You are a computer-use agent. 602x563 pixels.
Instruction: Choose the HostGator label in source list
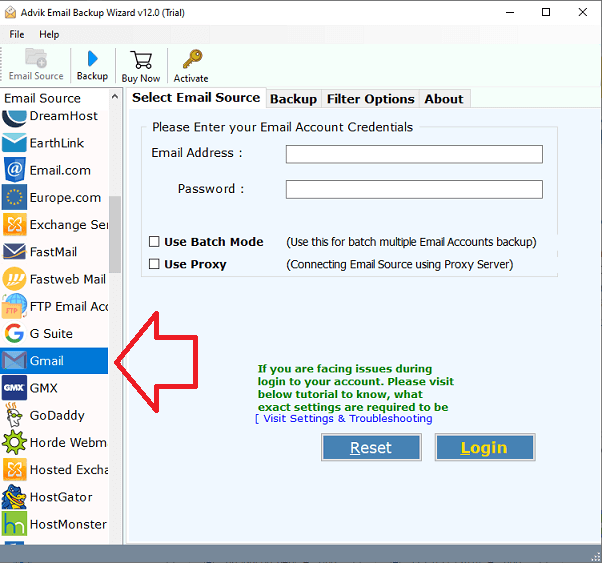(61, 497)
